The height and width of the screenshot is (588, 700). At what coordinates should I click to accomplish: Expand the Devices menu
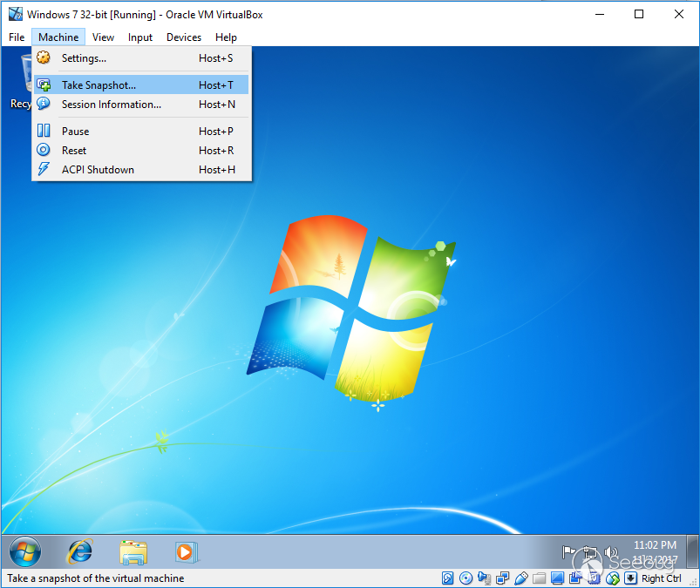pos(183,37)
